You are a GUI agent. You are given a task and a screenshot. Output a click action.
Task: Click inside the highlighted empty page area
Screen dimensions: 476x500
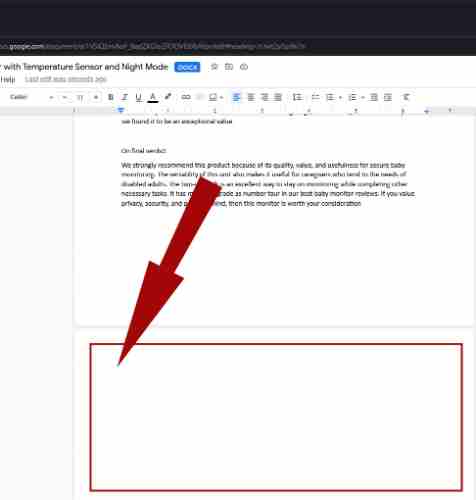pyautogui.click(x=276, y=417)
